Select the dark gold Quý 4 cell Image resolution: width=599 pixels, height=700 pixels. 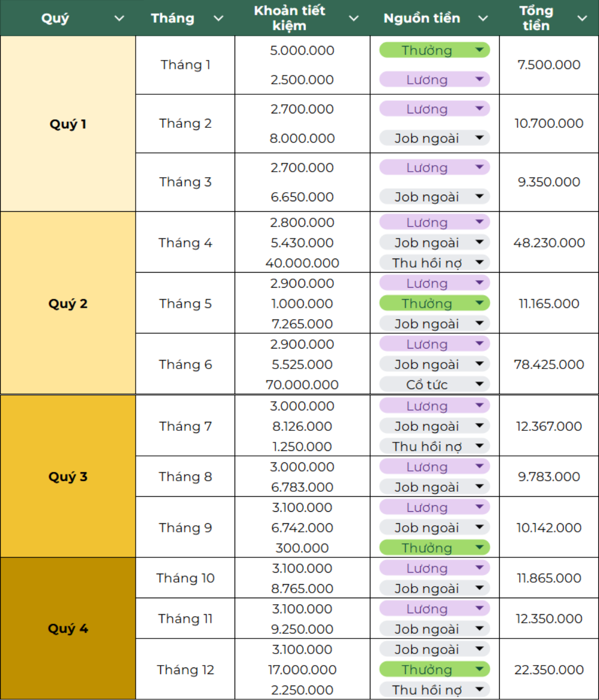click(68, 628)
